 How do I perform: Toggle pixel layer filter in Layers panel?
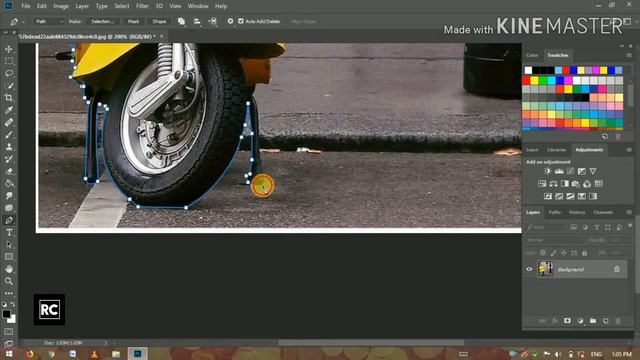[573, 227]
